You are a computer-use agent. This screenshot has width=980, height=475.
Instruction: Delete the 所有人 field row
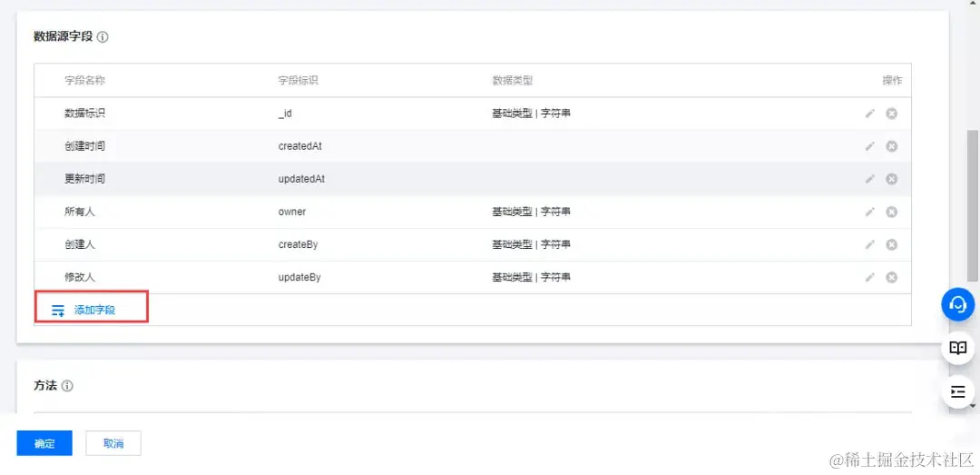tap(892, 212)
